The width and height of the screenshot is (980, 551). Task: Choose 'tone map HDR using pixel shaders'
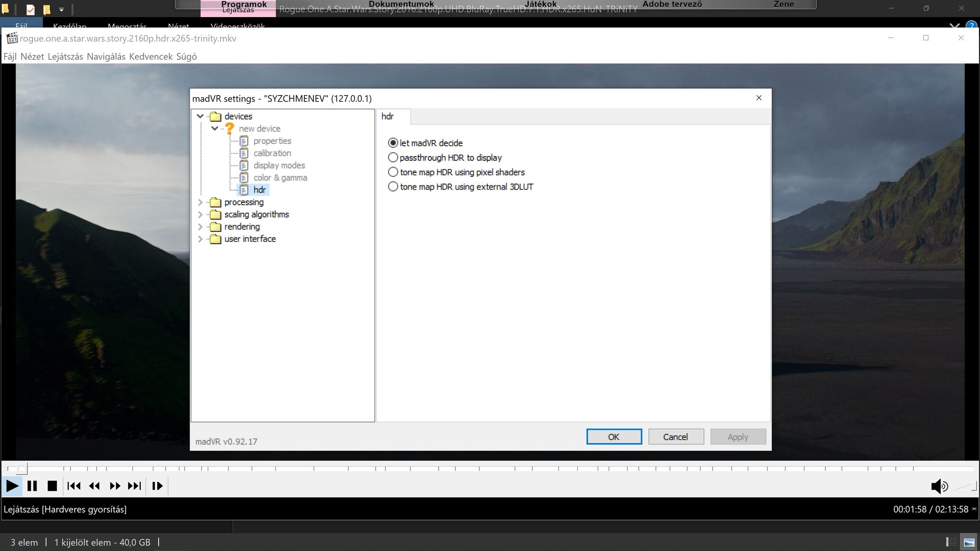click(x=456, y=172)
